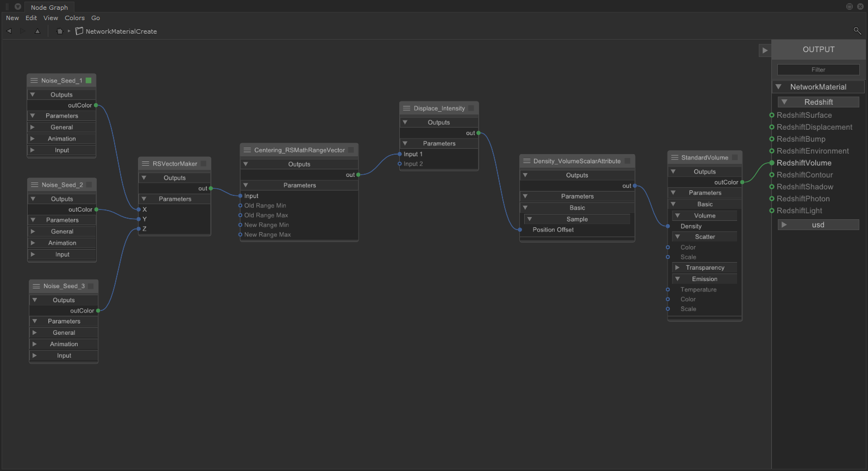Collapse the OUTPUT side panel arrow
Screen dimensions: 868x471
pos(765,50)
